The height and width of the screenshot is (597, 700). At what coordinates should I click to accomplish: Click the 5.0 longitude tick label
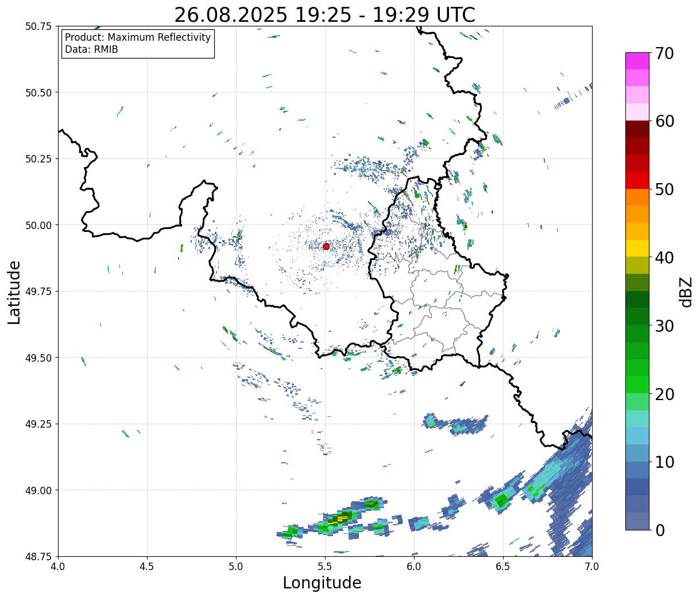(x=236, y=567)
